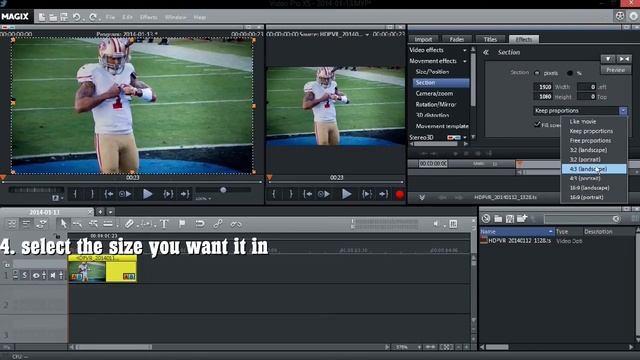Screen dimensions: 640x360
Task: Click the group link chain icon
Action: (218, 224)
